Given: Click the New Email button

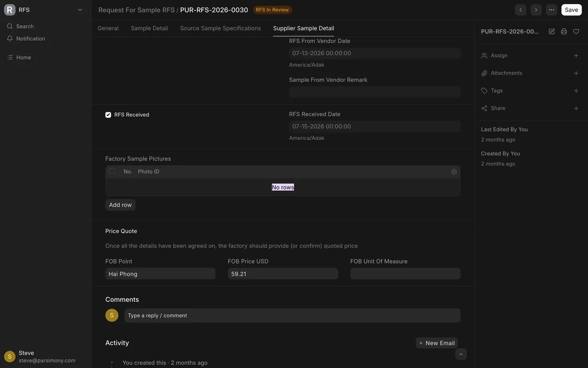Looking at the screenshot, I should pos(437,343).
